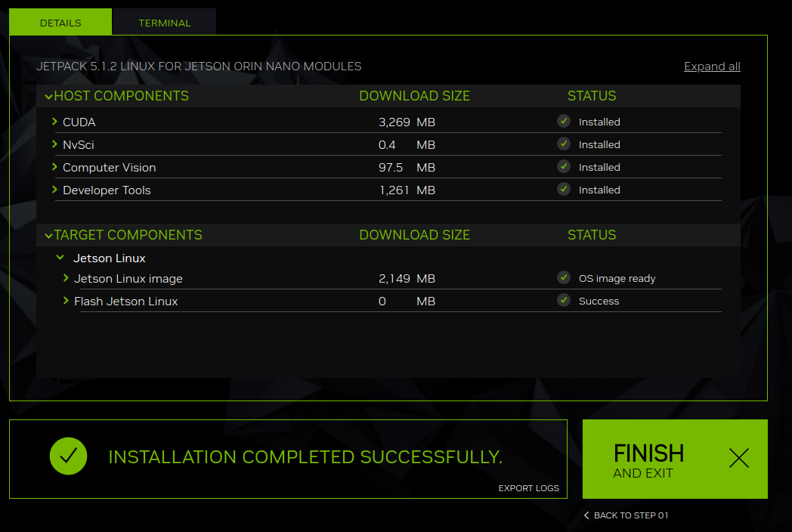Screen dimensions: 792x532
Task: Click the Computer Vision label
Action: pyautogui.click(x=109, y=168)
